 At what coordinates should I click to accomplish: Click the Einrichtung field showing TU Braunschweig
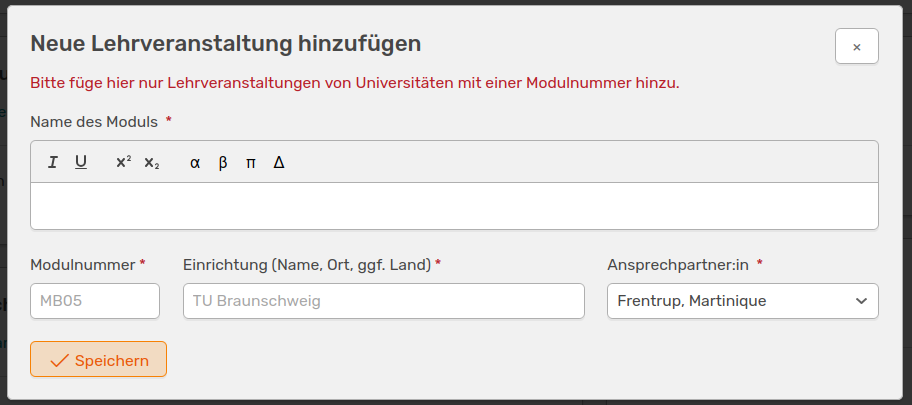click(x=383, y=301)
